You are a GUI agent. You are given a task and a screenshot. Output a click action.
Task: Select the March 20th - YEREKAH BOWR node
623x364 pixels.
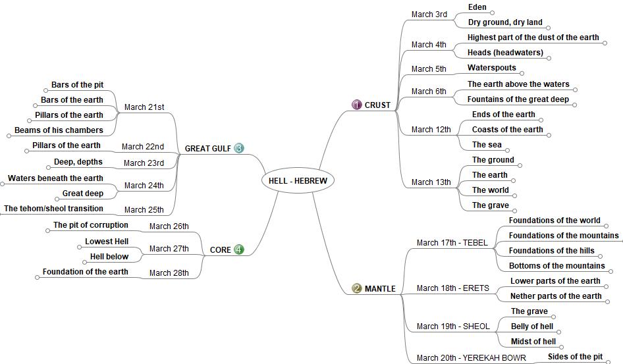(471, 359)
